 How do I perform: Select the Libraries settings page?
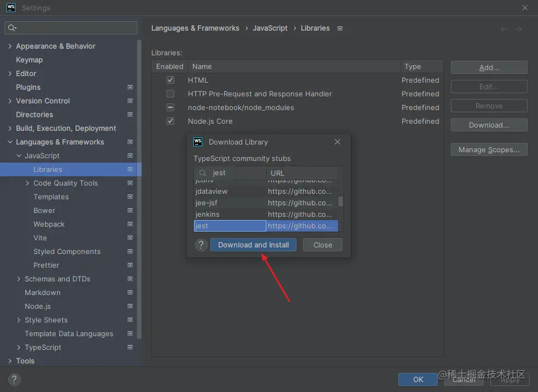coord(70,169)
